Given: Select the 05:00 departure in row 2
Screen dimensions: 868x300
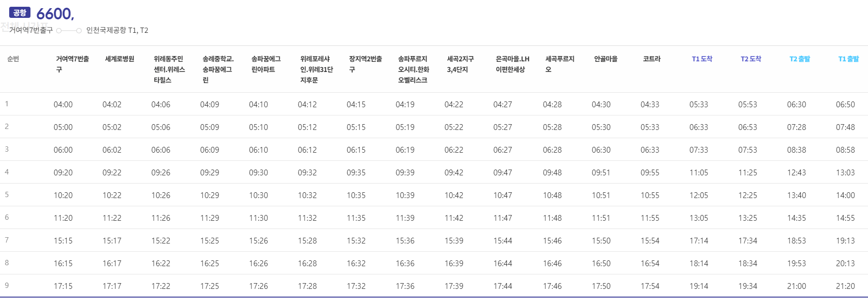Looking at the screenshot, I should pos(63,127).
